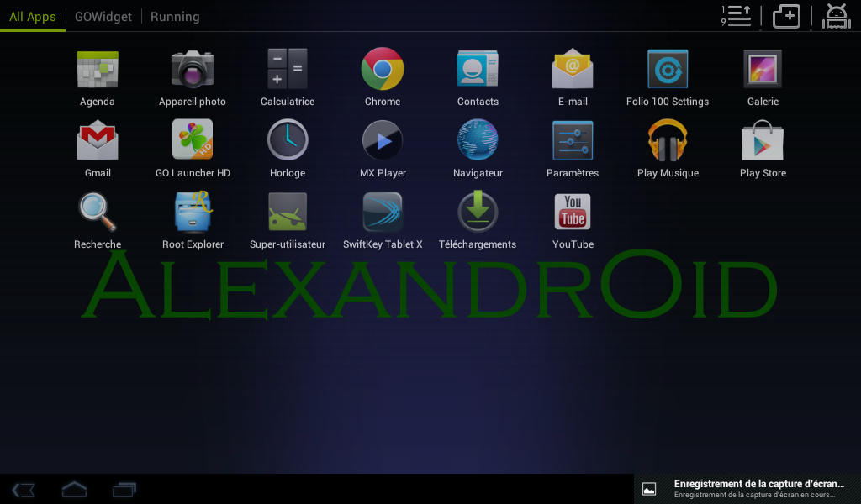Viewport: 861px width, 504px height.
Task: Launch Gmail
Action: tap(98, 148)
